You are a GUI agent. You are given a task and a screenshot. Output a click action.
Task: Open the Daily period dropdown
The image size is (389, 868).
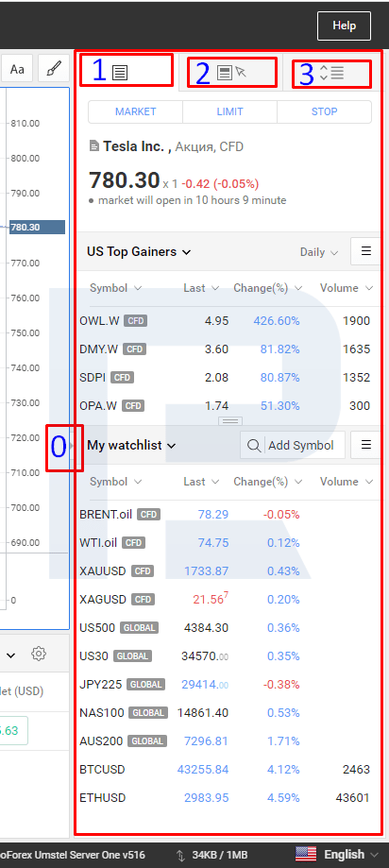point(319,252)
